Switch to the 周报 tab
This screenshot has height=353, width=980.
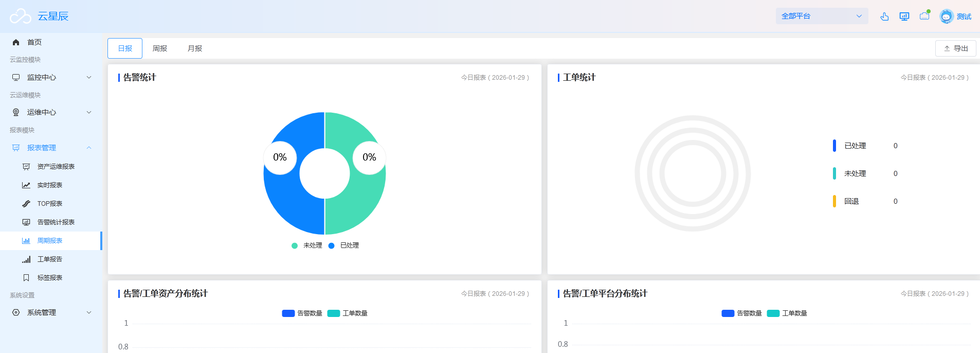click(160, 48)
